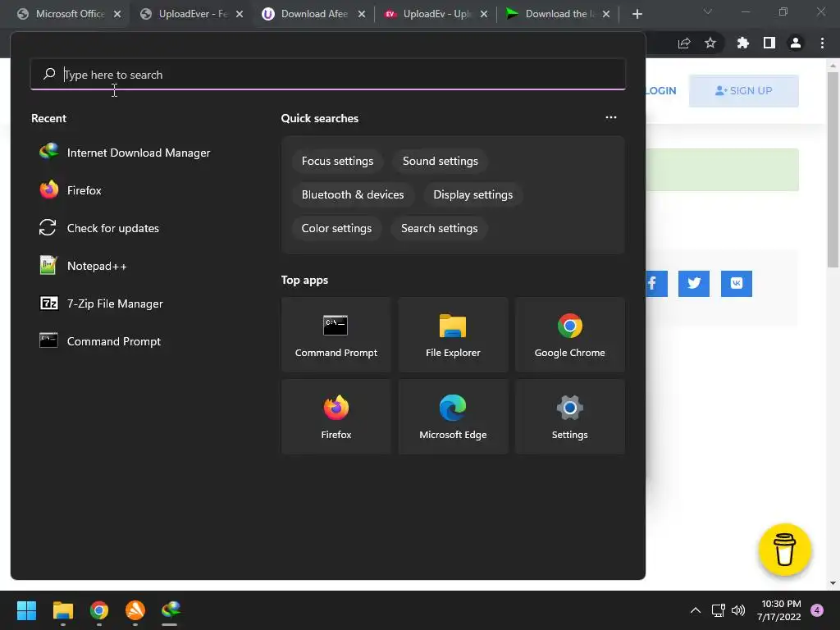Image resolution: width=840 pixels, height=630 pixels.
Task: Open the notification count badge
Action: pyautogui.click(x=817, y=610)
